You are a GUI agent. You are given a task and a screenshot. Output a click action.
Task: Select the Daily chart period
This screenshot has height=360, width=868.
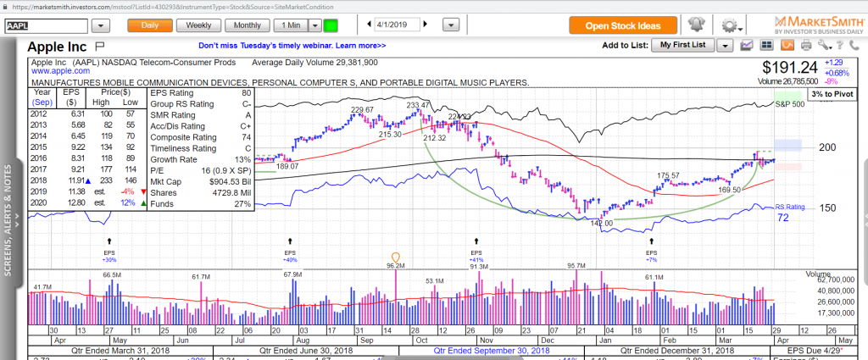(150, 25)
